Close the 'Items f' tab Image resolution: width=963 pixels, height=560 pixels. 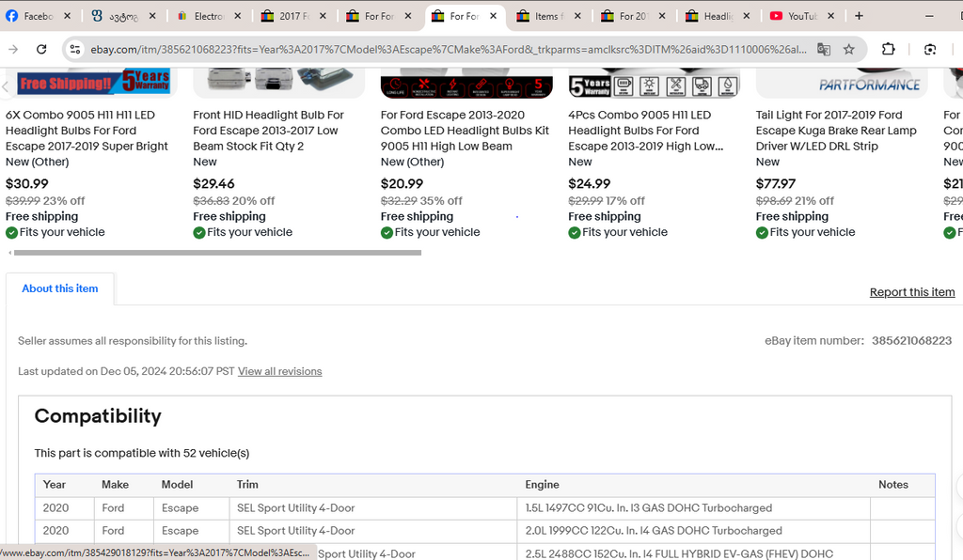(577, 16)
